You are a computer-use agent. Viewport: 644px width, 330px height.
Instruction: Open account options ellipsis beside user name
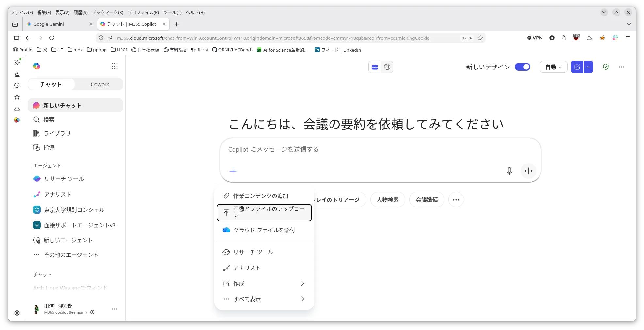pyautogui.click(x=115, y=309)
